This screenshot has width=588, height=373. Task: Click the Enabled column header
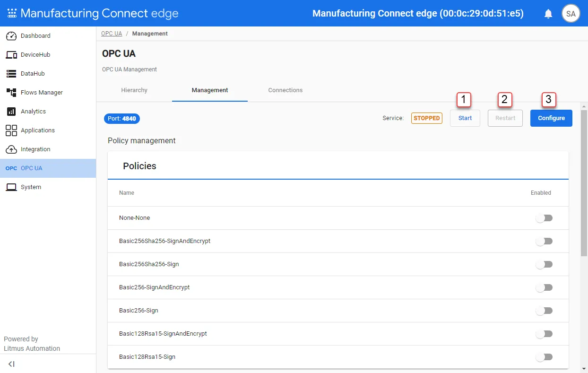(541, 193)
